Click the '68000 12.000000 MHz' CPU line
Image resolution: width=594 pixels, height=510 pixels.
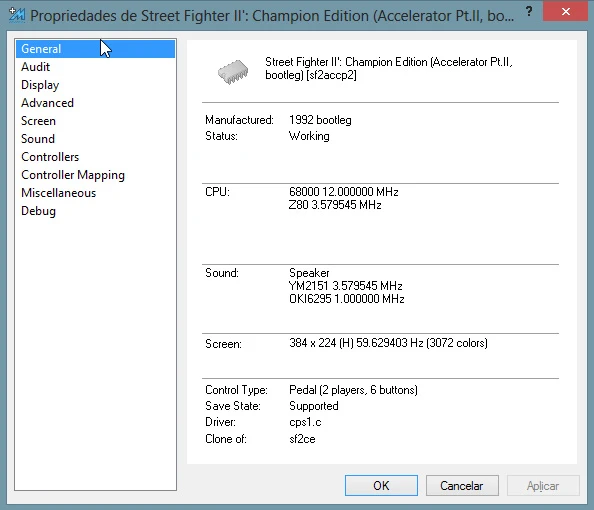(344, 192)
